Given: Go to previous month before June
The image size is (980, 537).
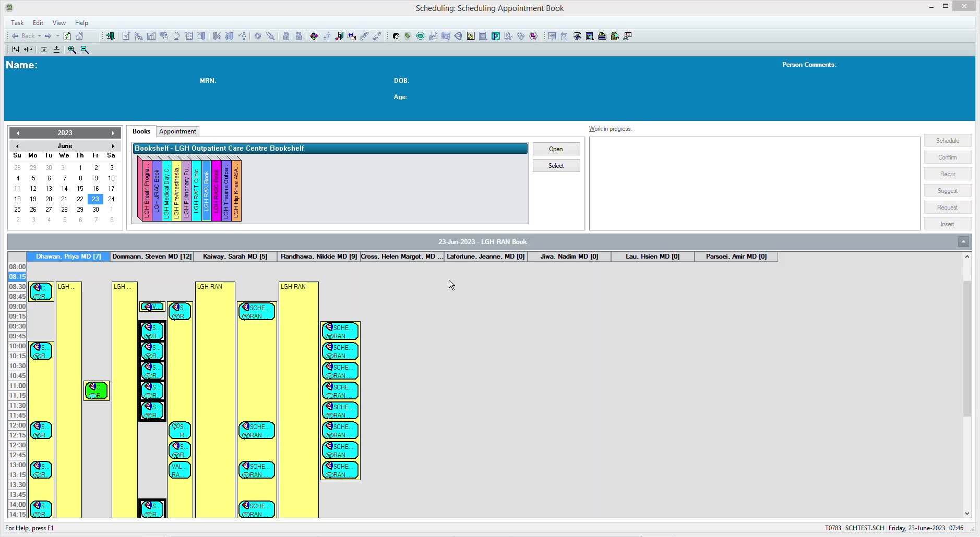Looking at the screenshot, I should [x=17, y=146].
